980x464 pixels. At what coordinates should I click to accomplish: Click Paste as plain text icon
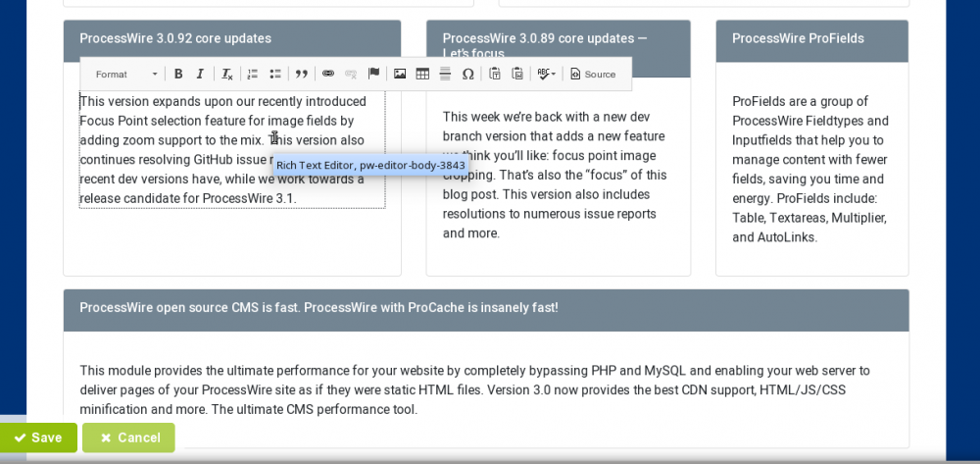coord(495,75)
